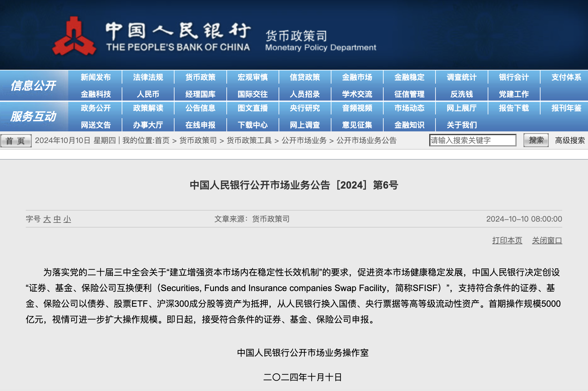Open 打印本页 to print this page
Viewport: 588px width, 391px height.
(x=507, y=240)
